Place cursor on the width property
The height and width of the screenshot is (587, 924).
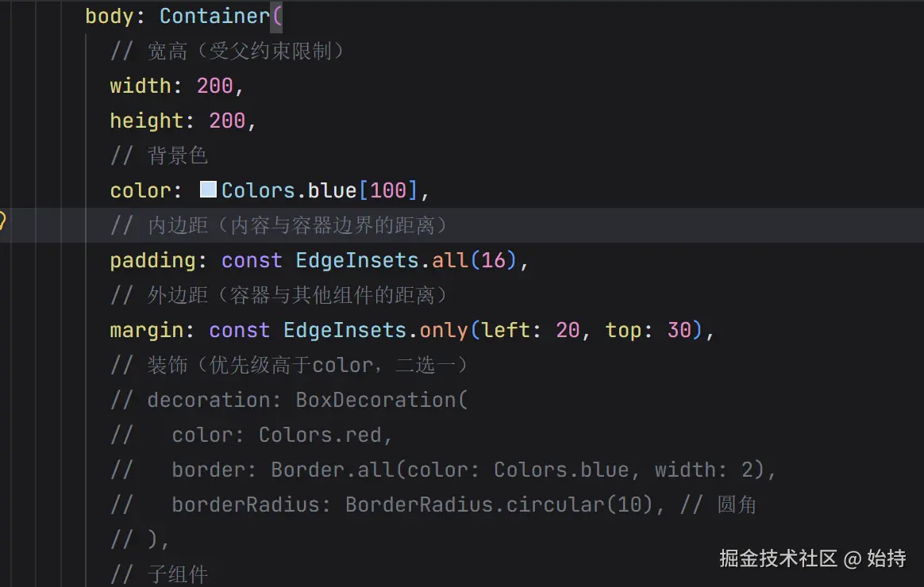141,86
